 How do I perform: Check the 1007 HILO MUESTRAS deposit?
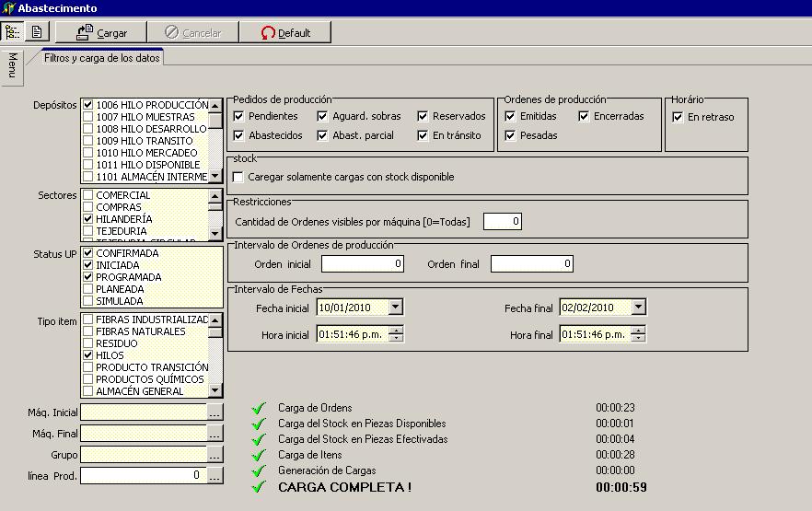[x=88, y=117]
